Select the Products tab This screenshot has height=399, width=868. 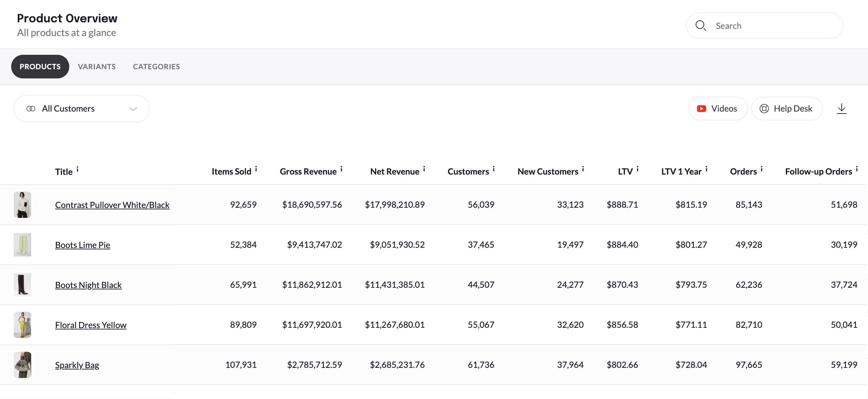coord(40,66)
